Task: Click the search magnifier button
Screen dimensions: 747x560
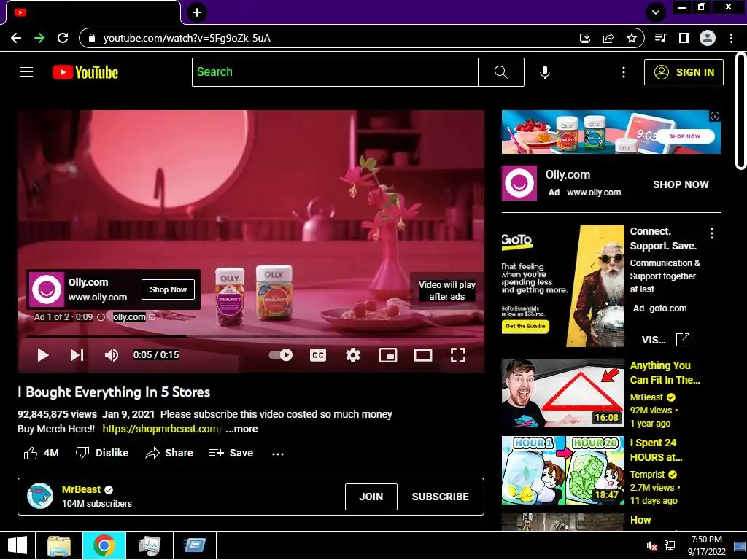Action: [500, 72]
